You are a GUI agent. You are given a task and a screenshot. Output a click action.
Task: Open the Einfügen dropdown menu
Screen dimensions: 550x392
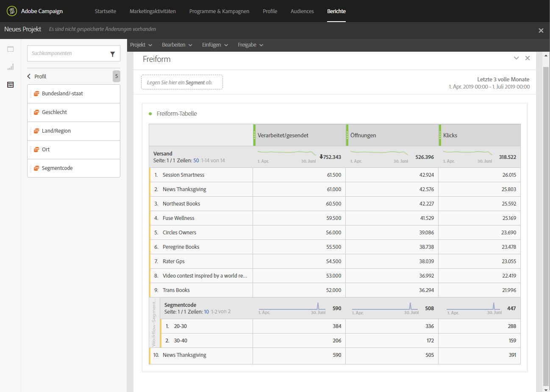tap(215, 45)
